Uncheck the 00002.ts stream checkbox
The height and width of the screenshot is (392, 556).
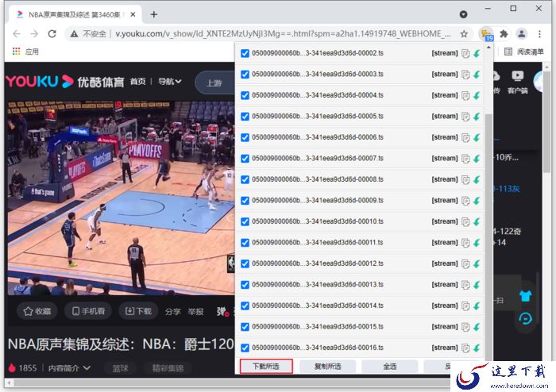click(x=245, y=53)
